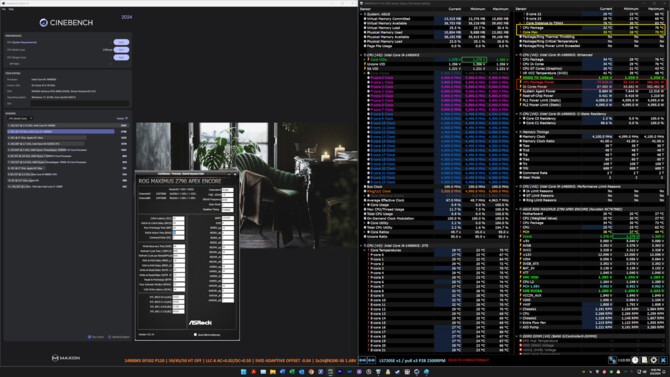Click the HWiNFO log file icon
Image resolution: width=670 pixels, height=377 pixels.
pos(644,360)
